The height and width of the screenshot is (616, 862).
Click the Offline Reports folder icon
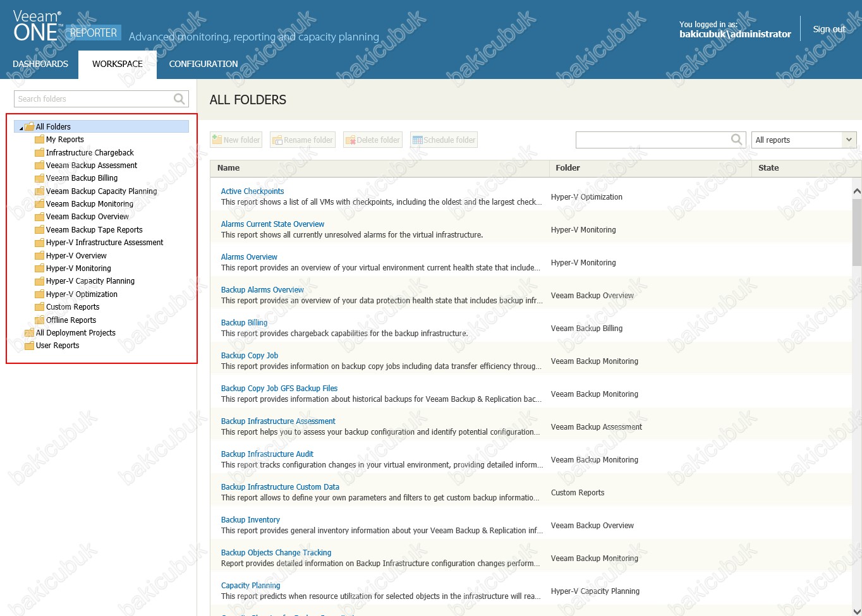[39, 320]
